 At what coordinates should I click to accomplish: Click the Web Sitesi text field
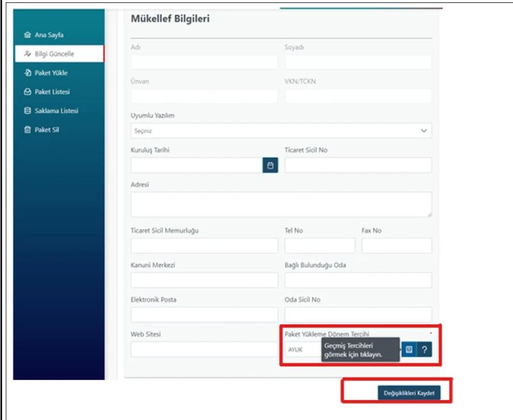[x=204, y=350]
